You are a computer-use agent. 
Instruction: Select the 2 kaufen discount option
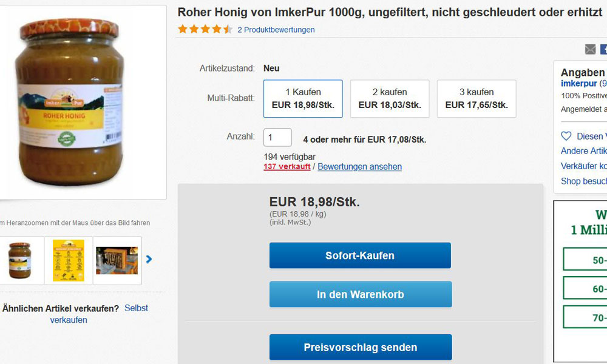pyautogui.click(x=390, y=99)
